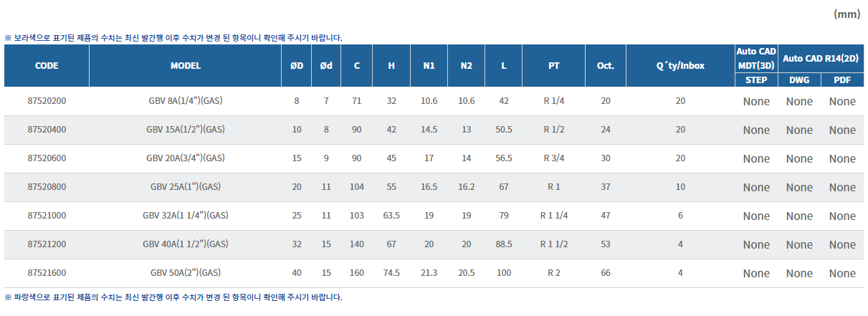Viewport: 868px width, 316px height.
Task: Click the Q'ty/Inbox column header
Action: [x=680, y=65]
